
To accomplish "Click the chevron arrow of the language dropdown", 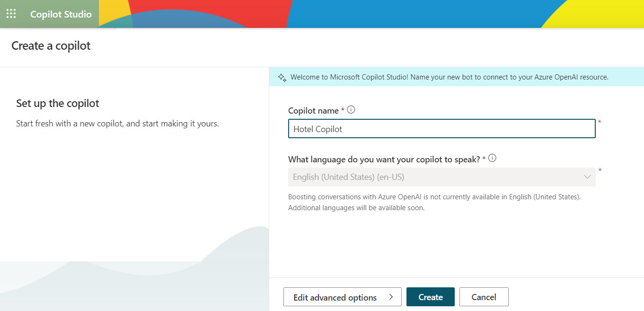I will pos(587,177).
